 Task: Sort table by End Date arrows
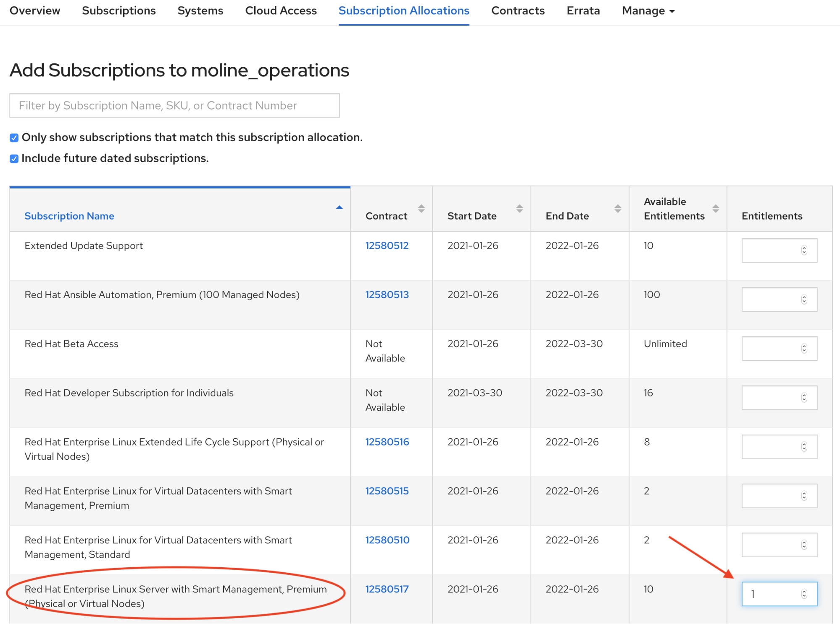point(617,208)
